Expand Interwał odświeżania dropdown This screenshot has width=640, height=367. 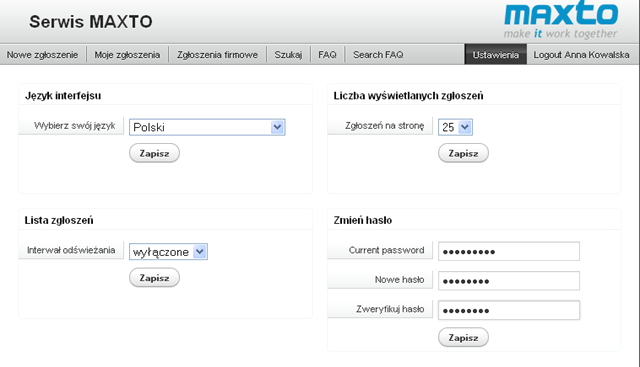(x=168, y=252)
